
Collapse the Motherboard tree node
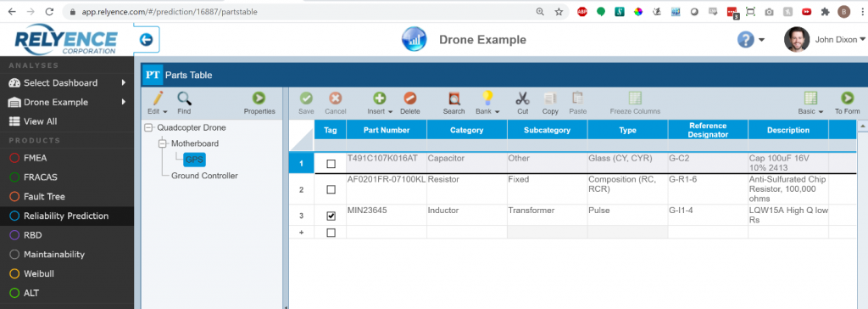pos(162,143)
